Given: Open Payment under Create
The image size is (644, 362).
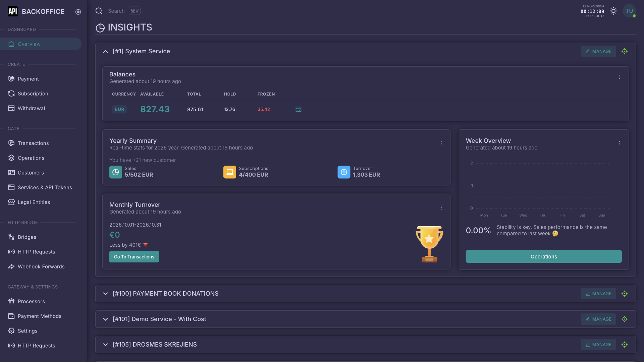Looking at the screenshot, I should click(x=41, y=79).
